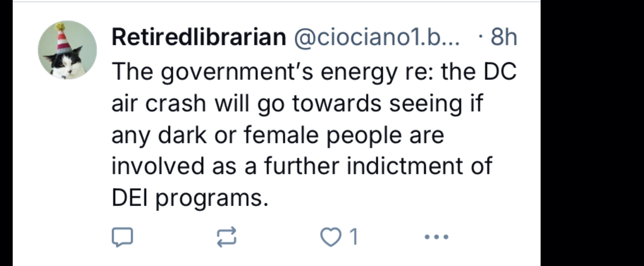This screenshot has height=266, width=644.
Task: Open the cat avatar profile picture
Action: (67, 50)
